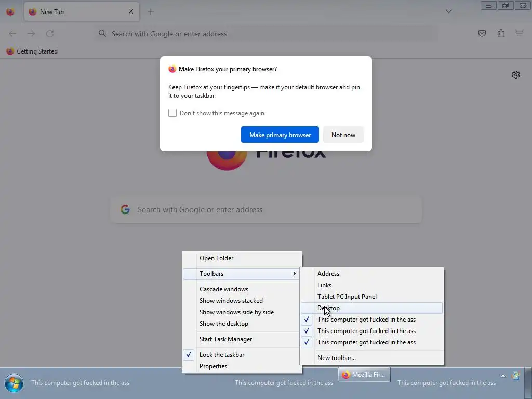Close the New Tab tab
This screenshot has width=532, height=399.
pos(131,11)
